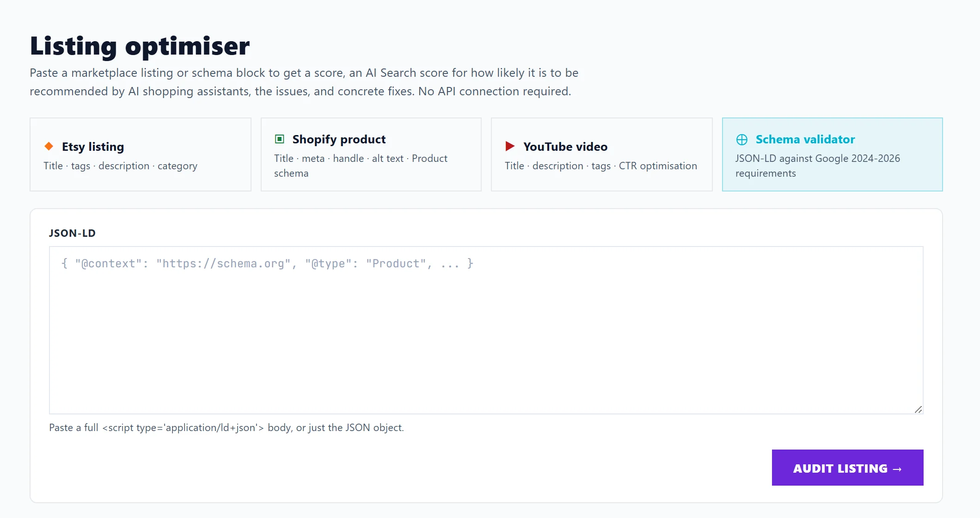Click the 'Paste a marketplace listing' intro paragraph
This screenshot has width=980, height=518.
(304, 82)
